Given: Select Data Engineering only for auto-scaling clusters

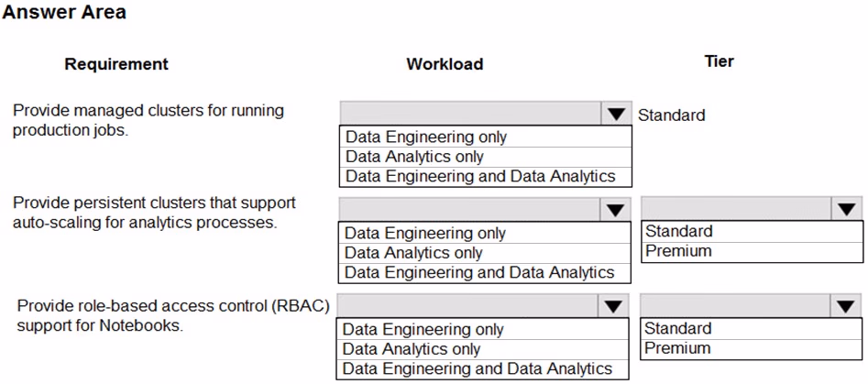Looking at the screenshot, I should [x=485, y=233].
